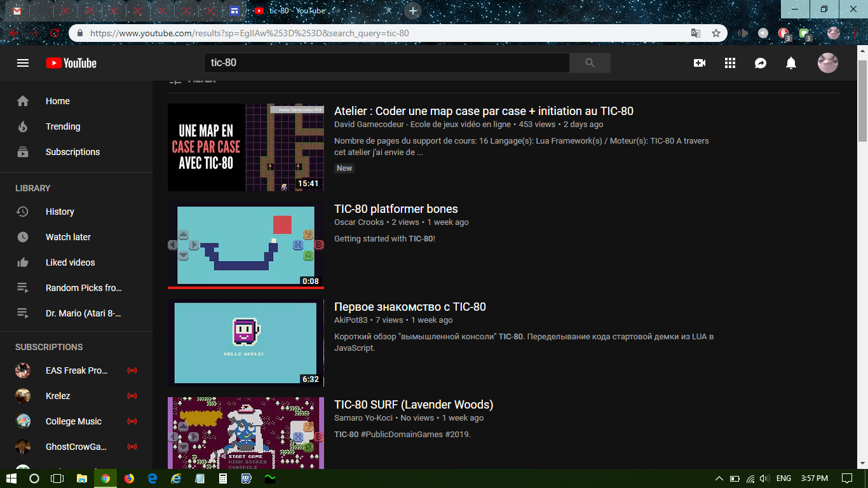The width and height of the screenshot is (868, 488).
Task: Switch to the Gmail tab
Action: pyautogui.click(x=17, y=11)
